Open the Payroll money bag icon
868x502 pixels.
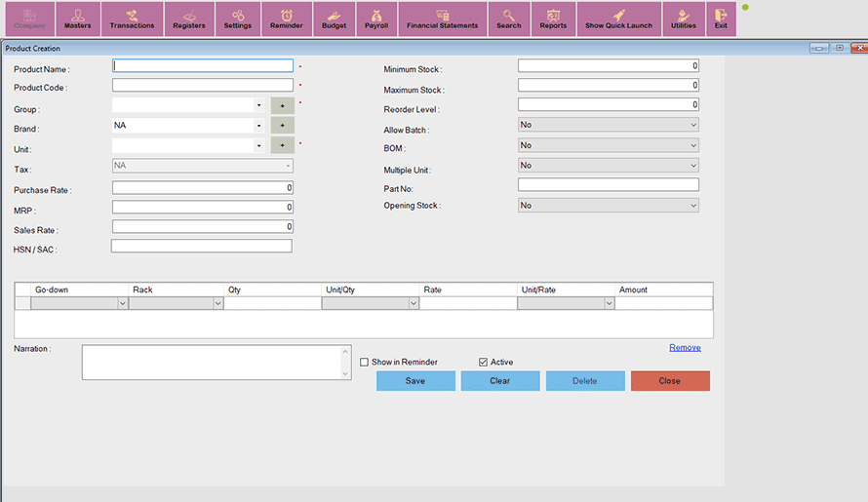376,19
